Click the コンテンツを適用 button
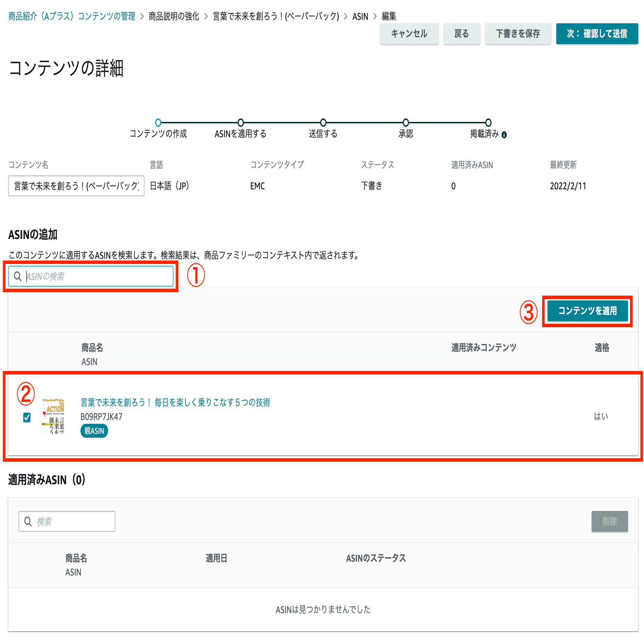 click(x=588, y=311)
